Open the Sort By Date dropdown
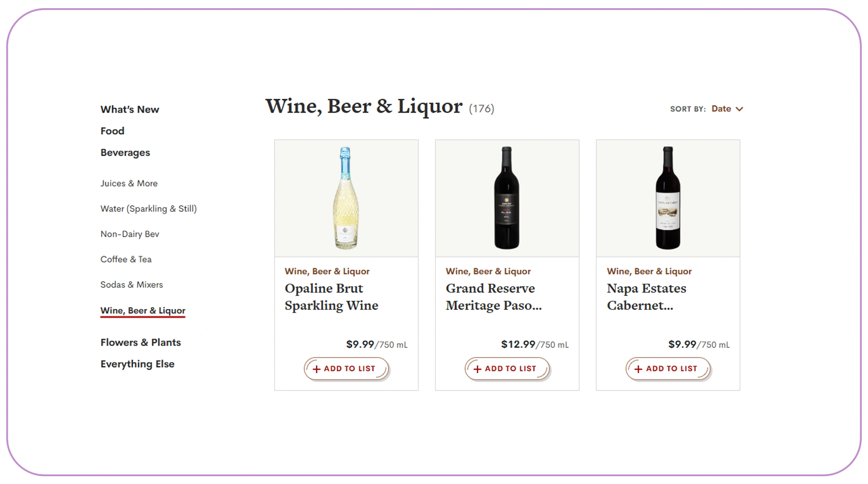The image size is (868, 484). [721, 109]
